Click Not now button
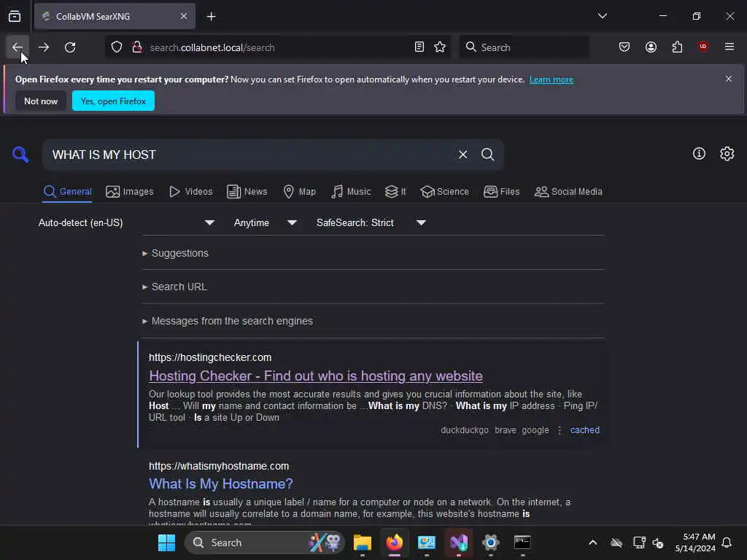747x560 pixels. pos(41,101)
